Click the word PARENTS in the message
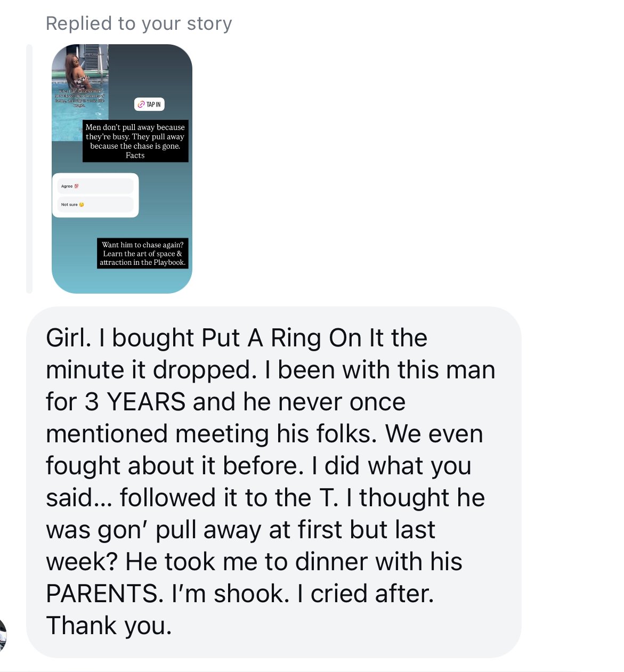Image resolution: width=624 pixels, height=672 pixels. coord(104,594)
